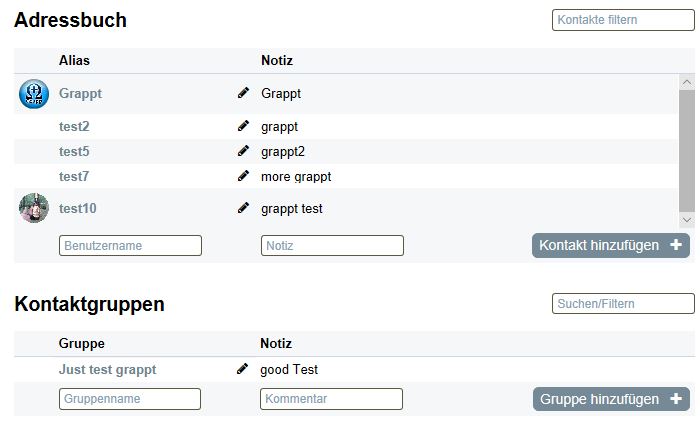Edit the note of contact test7

point(243,176)
